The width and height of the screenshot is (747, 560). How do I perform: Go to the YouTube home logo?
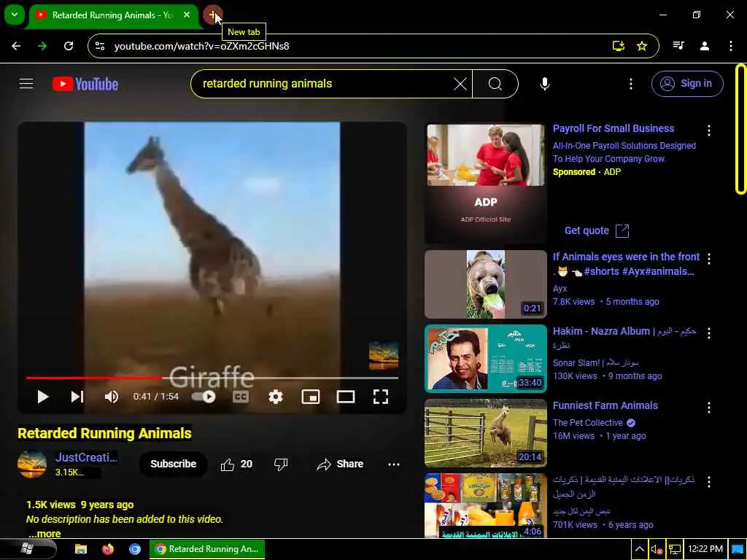click(x=85, y=84)
